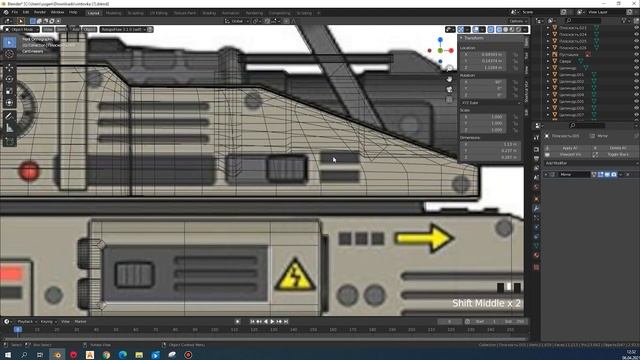Image resolution: width=640 pixels, height=360 pixels.
Task: Jump to the timeline end frame
Action: point(286,322)
